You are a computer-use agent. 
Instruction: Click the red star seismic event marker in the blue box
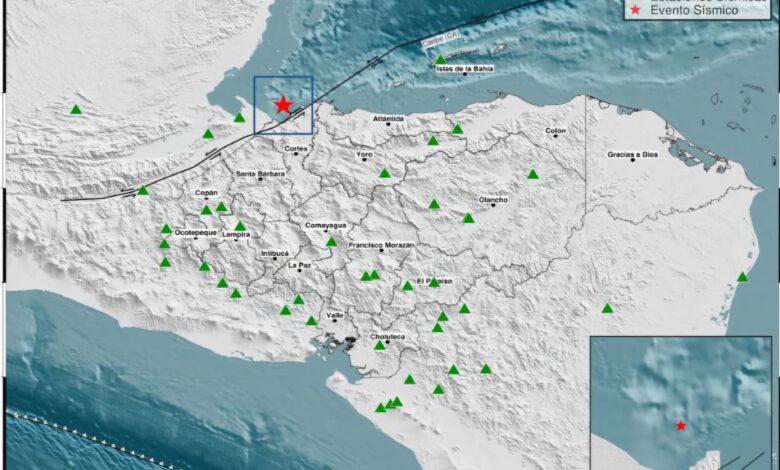[x=283, y=104]
